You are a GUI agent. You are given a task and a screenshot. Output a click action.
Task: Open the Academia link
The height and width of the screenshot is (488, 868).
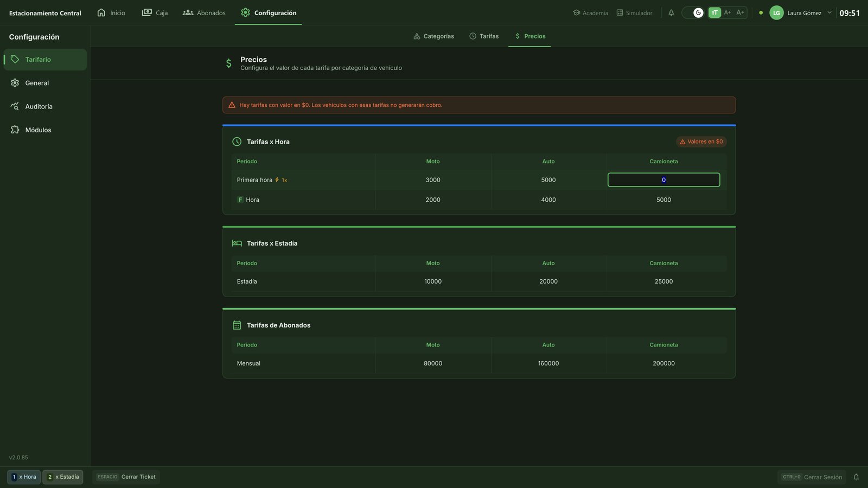[590, 12]
